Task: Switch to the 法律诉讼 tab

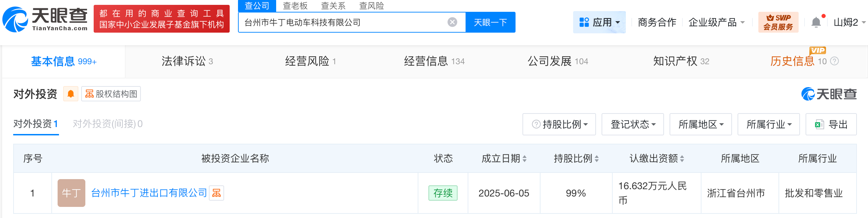Action: [187, 61]
